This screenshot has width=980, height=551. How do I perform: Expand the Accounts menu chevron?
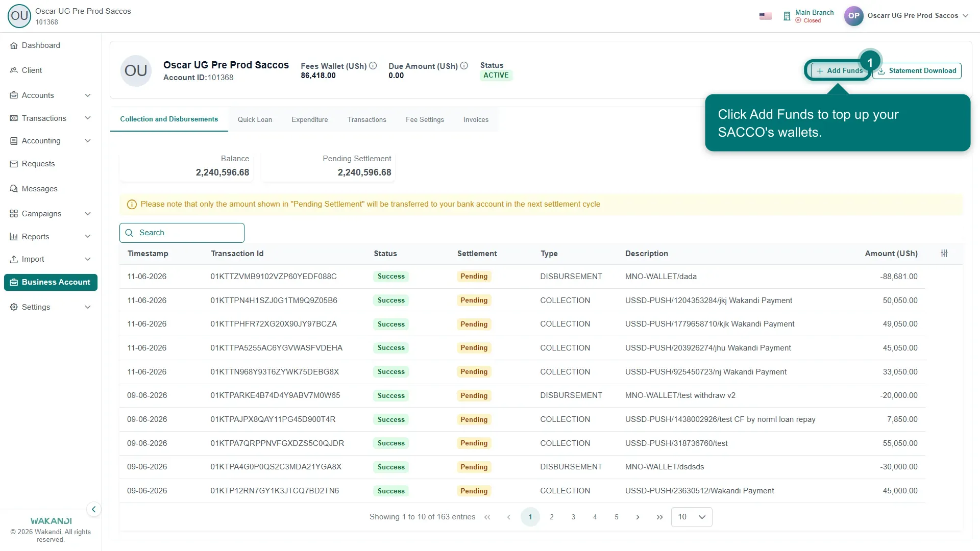point(88,95)
